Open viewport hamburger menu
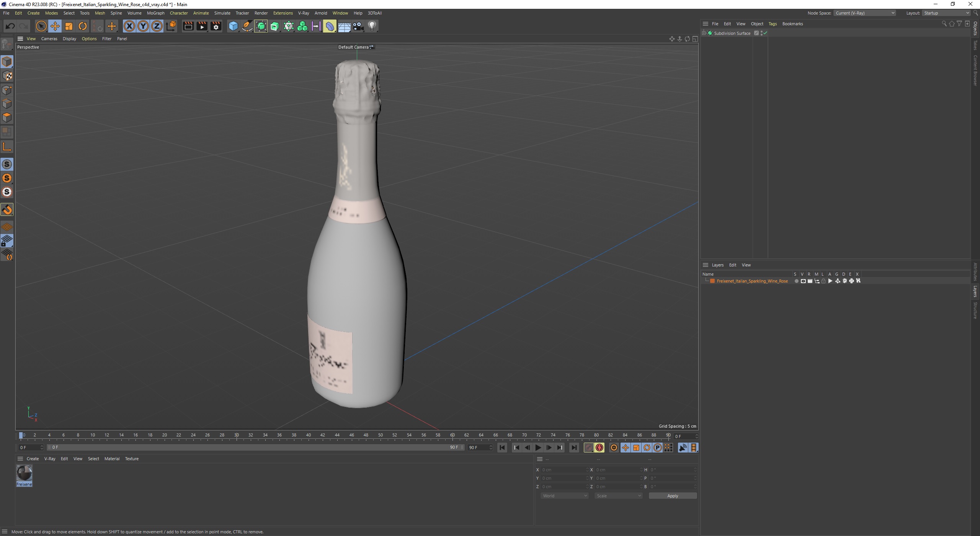The image size is (980, 536). (x=20, y=39)
